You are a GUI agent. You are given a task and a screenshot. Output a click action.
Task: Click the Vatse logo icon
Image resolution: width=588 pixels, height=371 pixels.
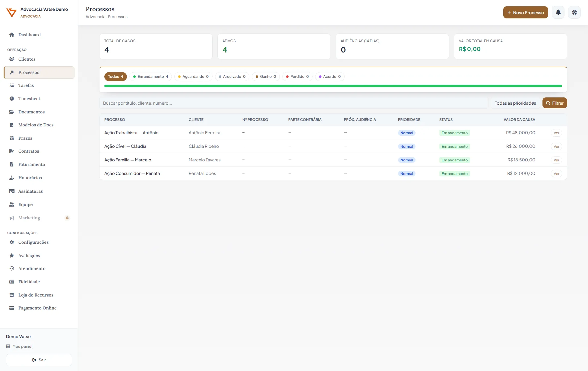(x=11, y=13)
